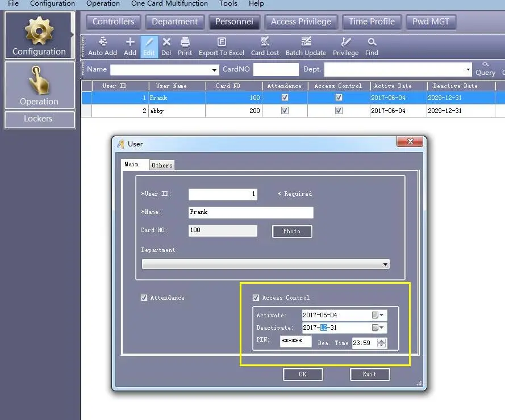
Task: Click the Del cross icon
Action: point(166,47)
